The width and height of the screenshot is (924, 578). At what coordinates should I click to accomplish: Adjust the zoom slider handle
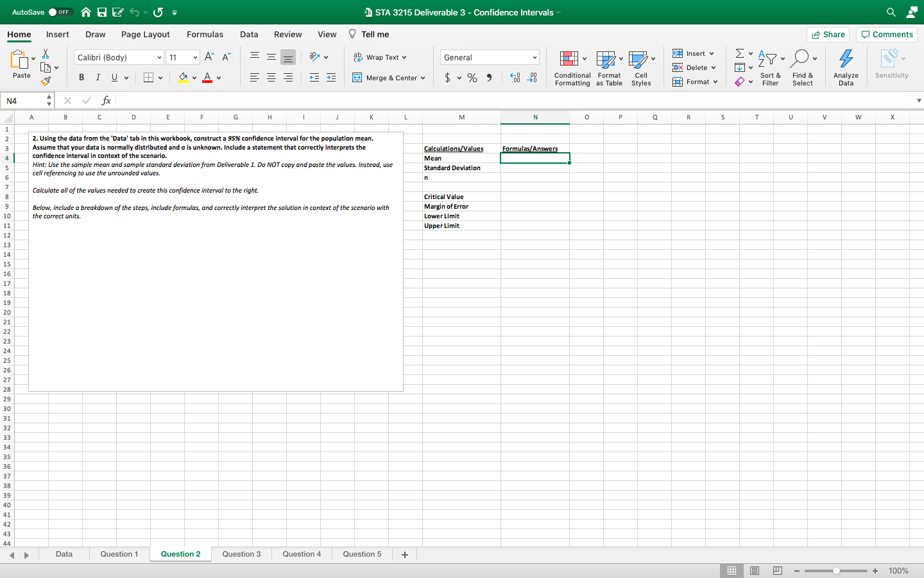837,571
